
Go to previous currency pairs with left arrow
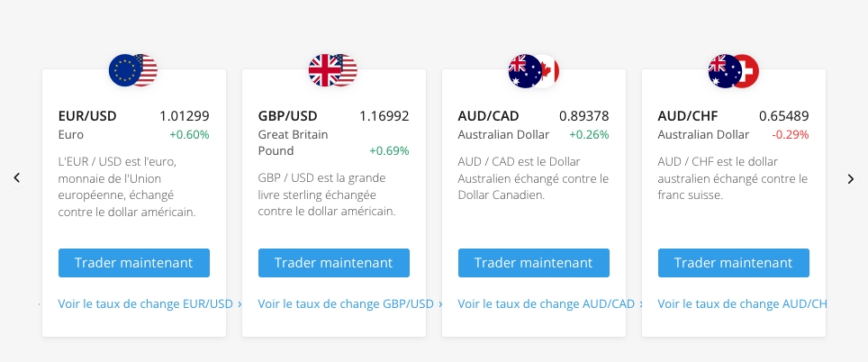click(x=17, y=177)
